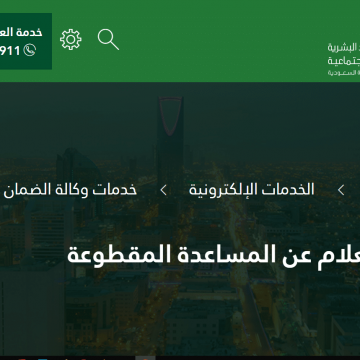Click the small السعودية text under the logo
360x360 pixels.
tap(343, 73)
